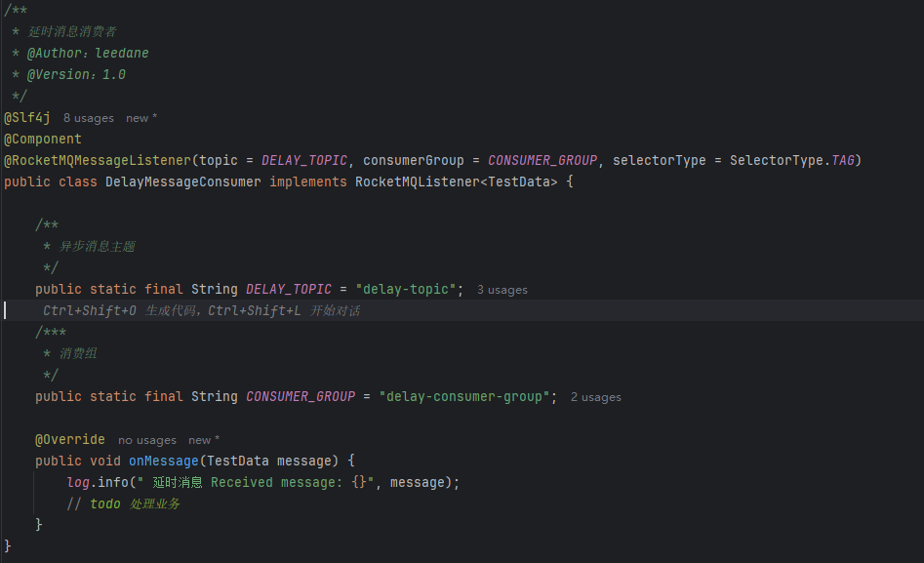Click the @Component annotation

pyautogui.click(x=43, y=139)
